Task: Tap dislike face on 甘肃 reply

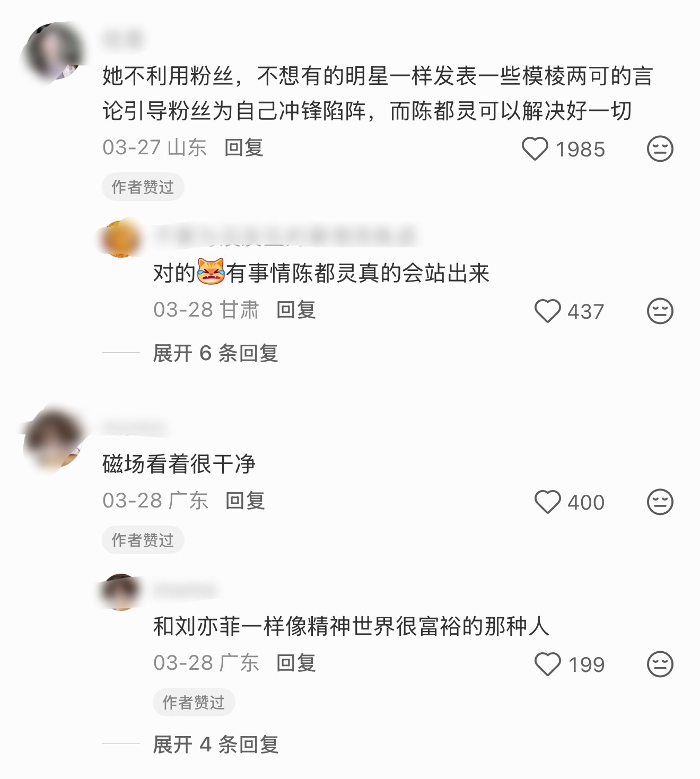Action: click(x=660, y=311)
